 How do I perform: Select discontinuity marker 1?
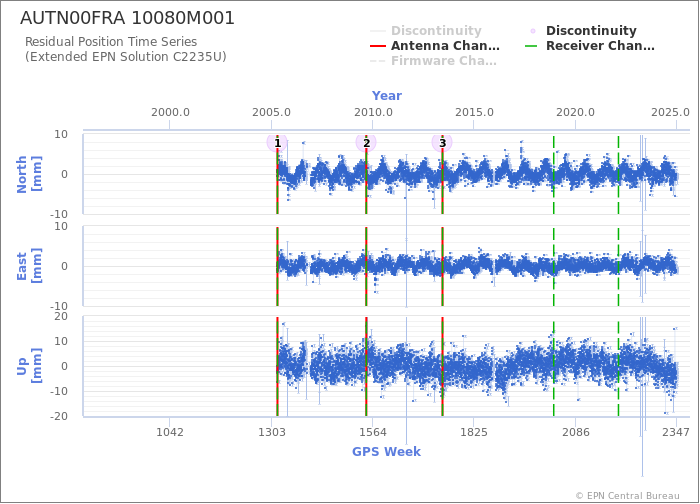point(277,143)
